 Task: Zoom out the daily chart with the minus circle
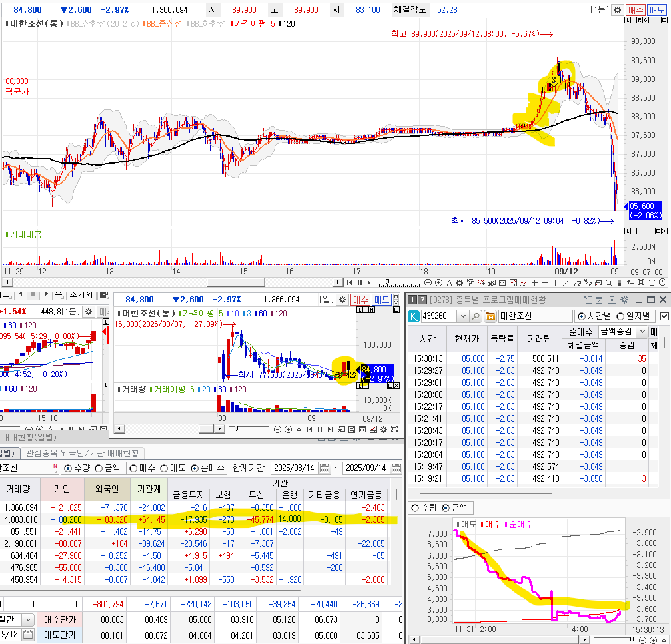[277, 430]
